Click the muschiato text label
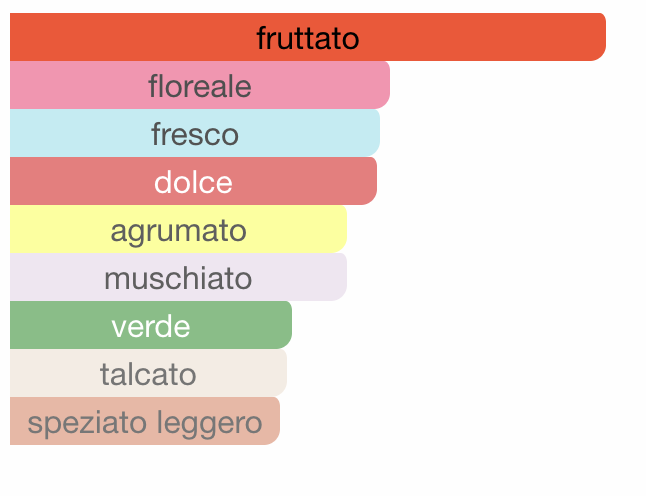 pyautogui.click(x=178, y=278)
